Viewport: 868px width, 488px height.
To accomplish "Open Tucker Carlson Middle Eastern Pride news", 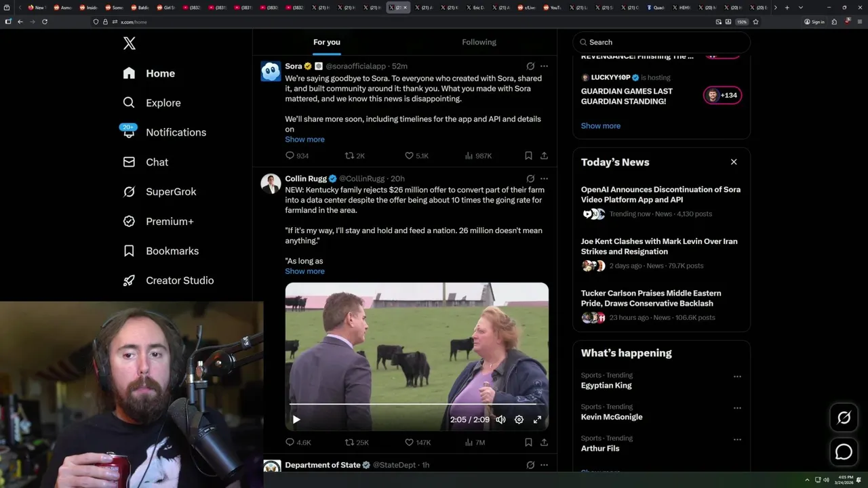I will coord(661,306).
